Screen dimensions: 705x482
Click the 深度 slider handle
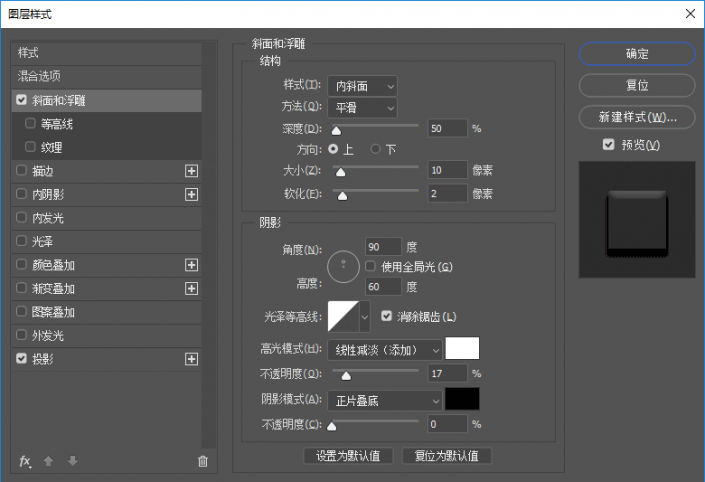(x=336, y=130)
